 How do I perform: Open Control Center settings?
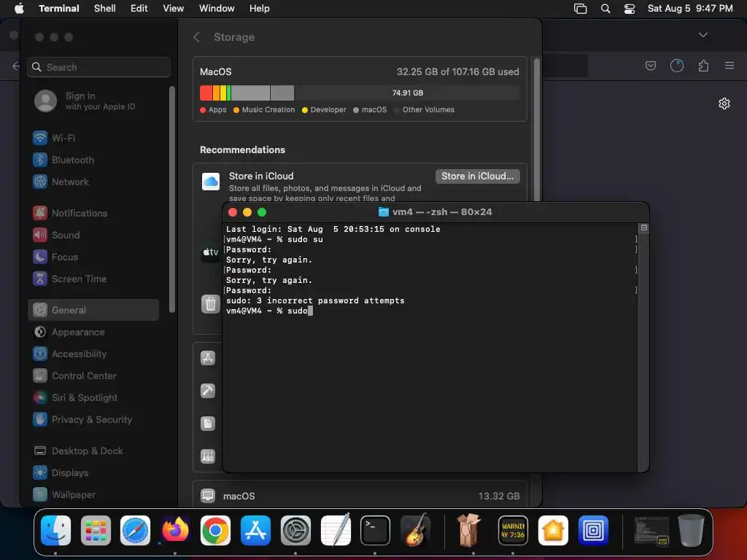(x=75, y=376)
